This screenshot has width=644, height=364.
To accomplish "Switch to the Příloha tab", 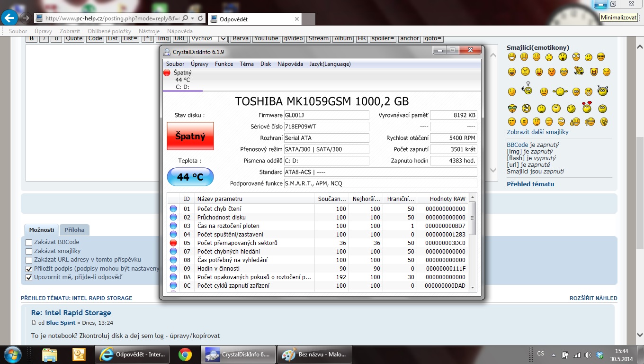I will click(74, 230).
